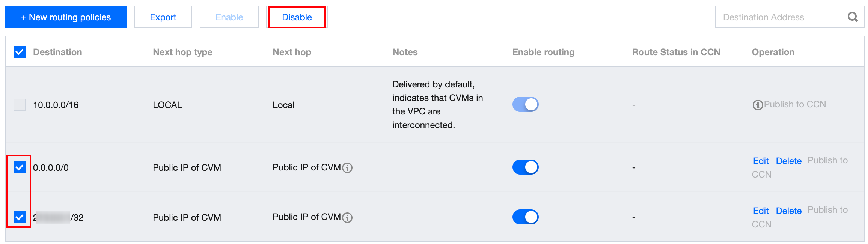Turn off Enable routing for 0.0.0.0/0
Image resolution: width=868 pixels, height=244 pixels.
coord(525,167)
